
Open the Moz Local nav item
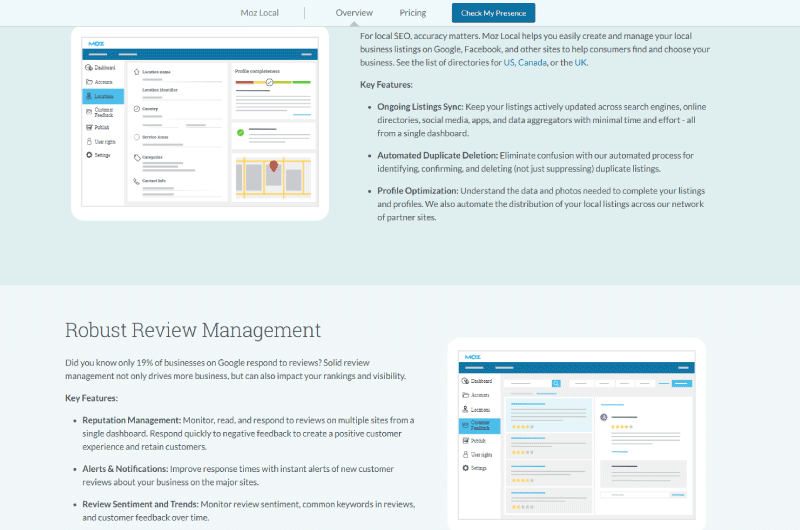tap(259, 13)
